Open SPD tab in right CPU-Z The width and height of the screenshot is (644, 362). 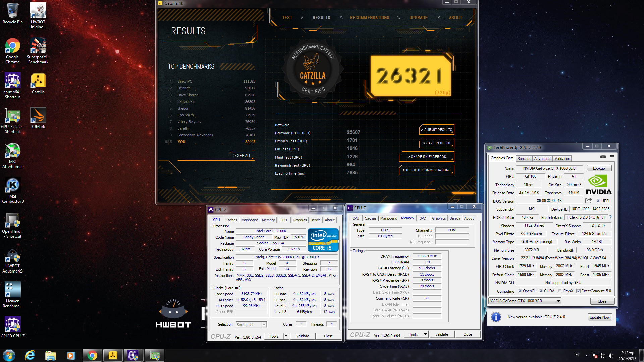point(423,218)
